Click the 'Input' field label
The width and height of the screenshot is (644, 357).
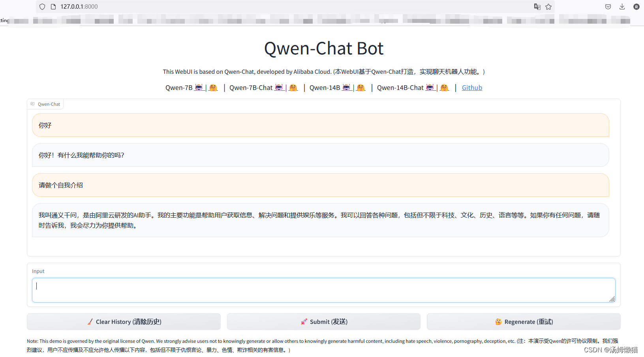38,271
